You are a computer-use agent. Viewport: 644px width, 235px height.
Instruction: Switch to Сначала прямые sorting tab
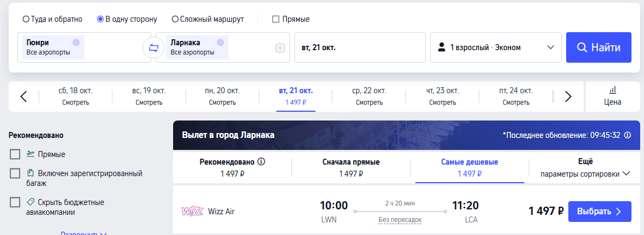(351, 167)
